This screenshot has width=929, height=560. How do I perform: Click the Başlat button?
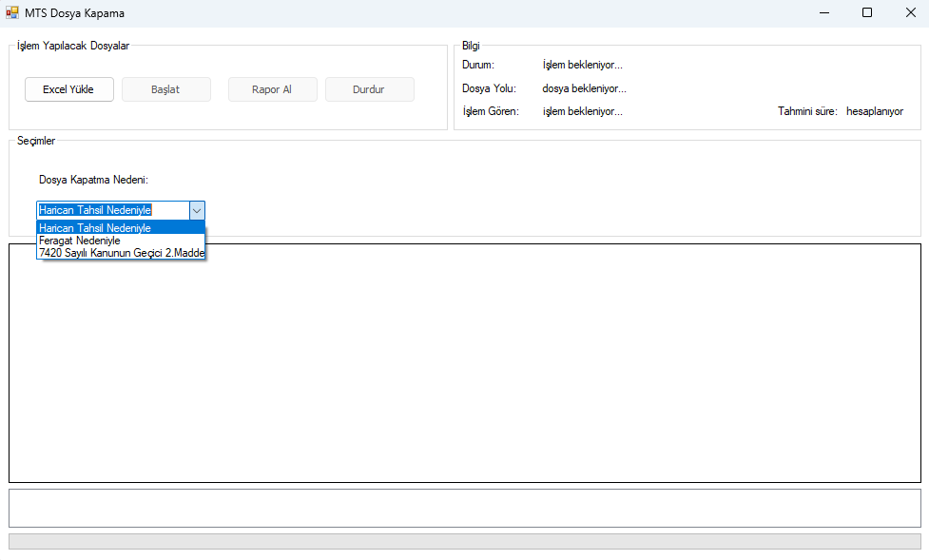165,89
